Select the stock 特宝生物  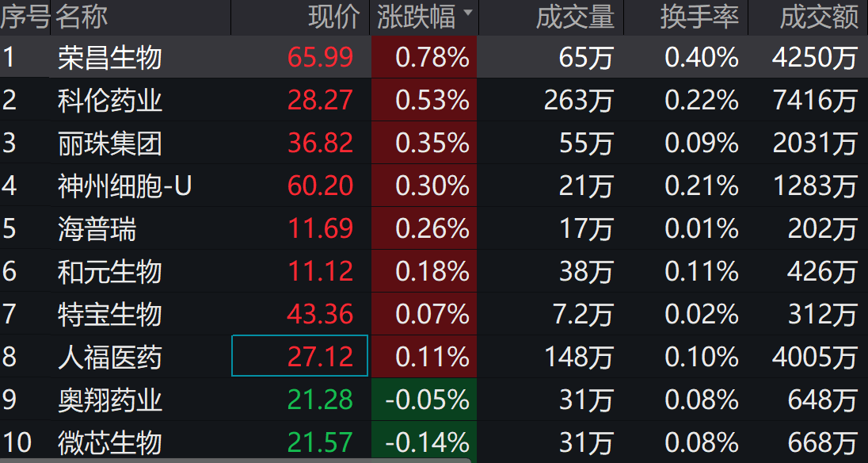[110, 313]
